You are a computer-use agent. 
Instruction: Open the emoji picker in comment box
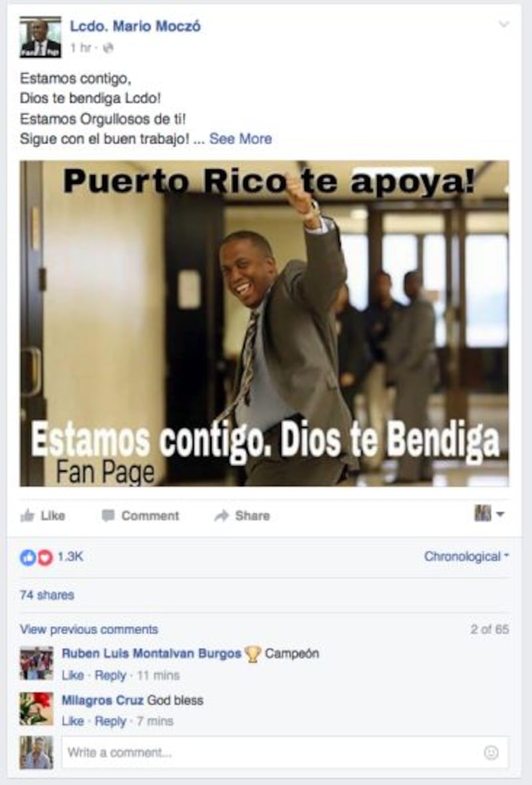(491, 752)
